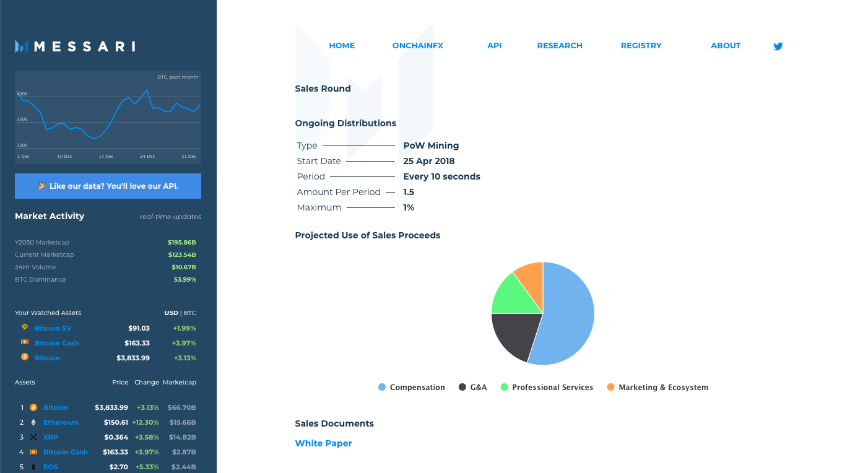Open Bitcoin Cash in rank 4 row

[66, 452]
